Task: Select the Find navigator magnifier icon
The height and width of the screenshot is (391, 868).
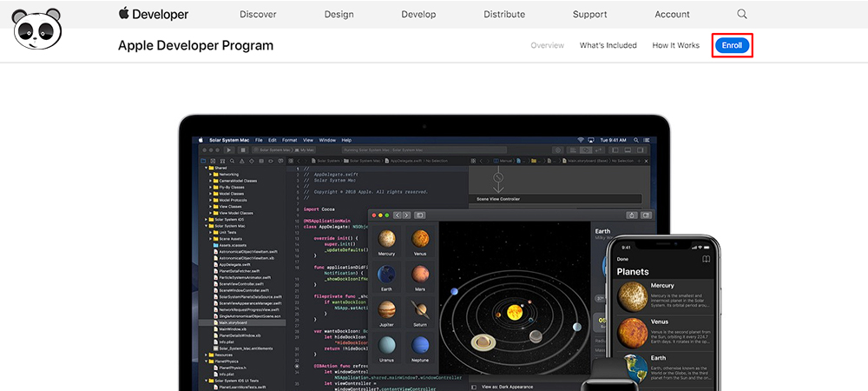Action: [x=232, y=161]
